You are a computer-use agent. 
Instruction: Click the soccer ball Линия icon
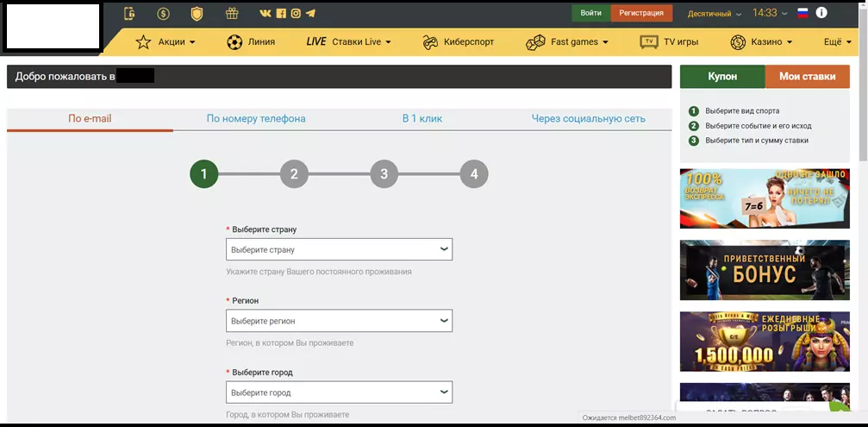pyautogui.click(x=234, y=42)
